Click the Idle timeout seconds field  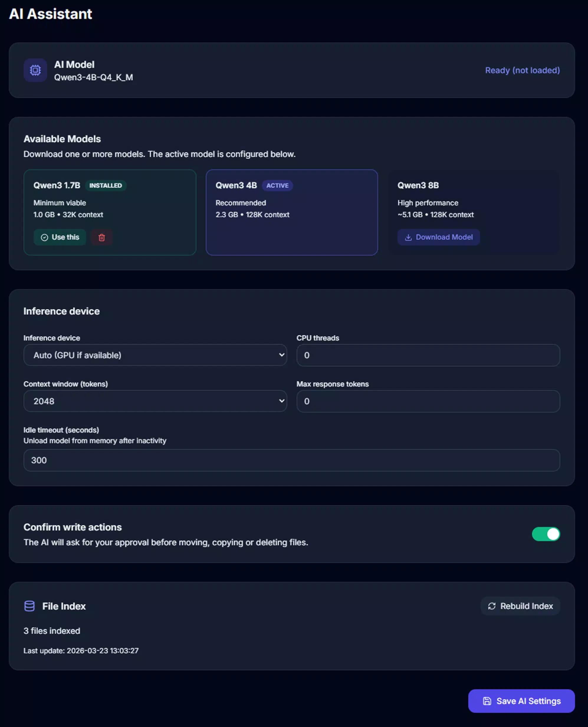pyautogui.click(x=292, y=460)
